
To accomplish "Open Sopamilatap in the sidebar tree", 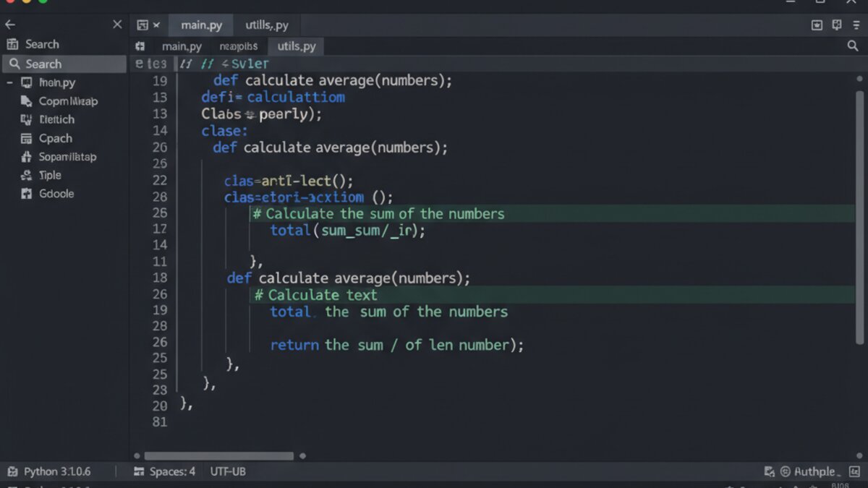I will [67, 157].
